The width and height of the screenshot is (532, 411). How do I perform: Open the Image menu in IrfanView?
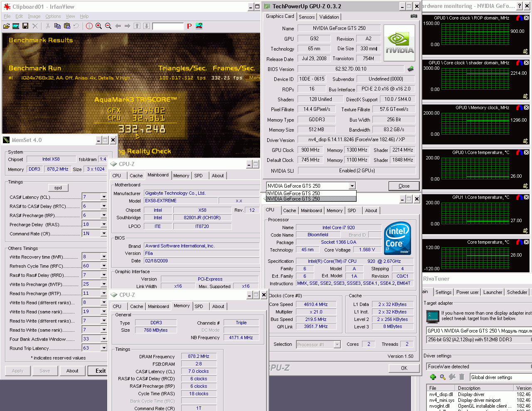(34, 16)
